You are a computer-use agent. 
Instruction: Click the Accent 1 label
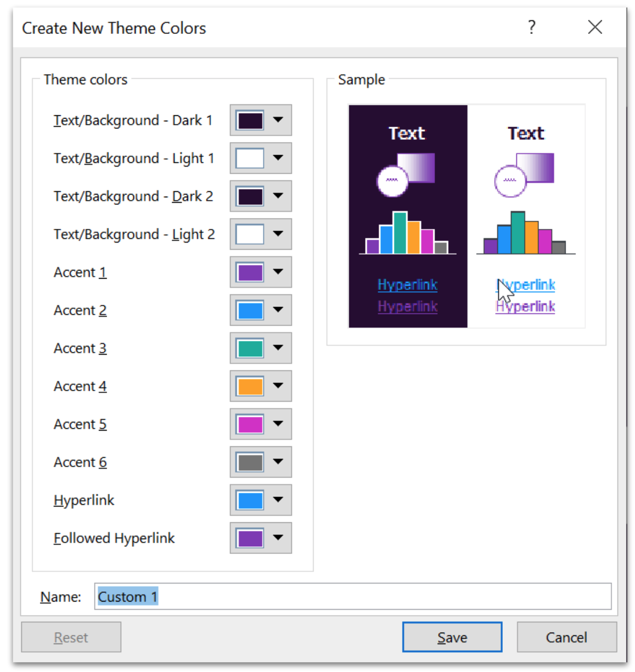80,272
